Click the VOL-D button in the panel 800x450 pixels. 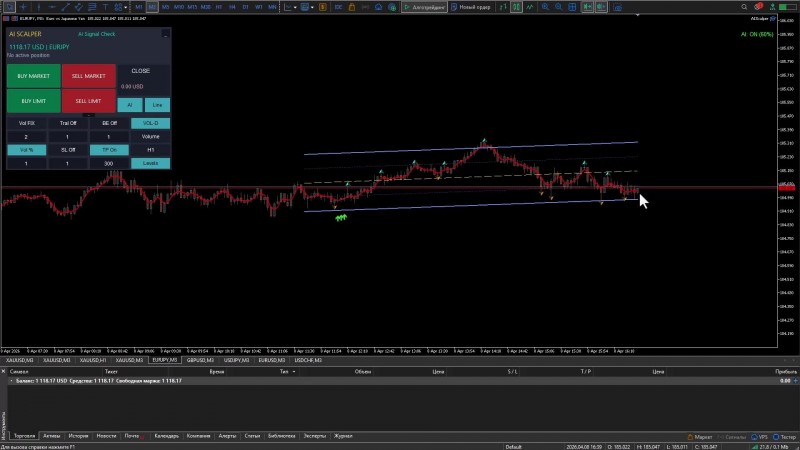pyautogui.click(x=151, y=123)
